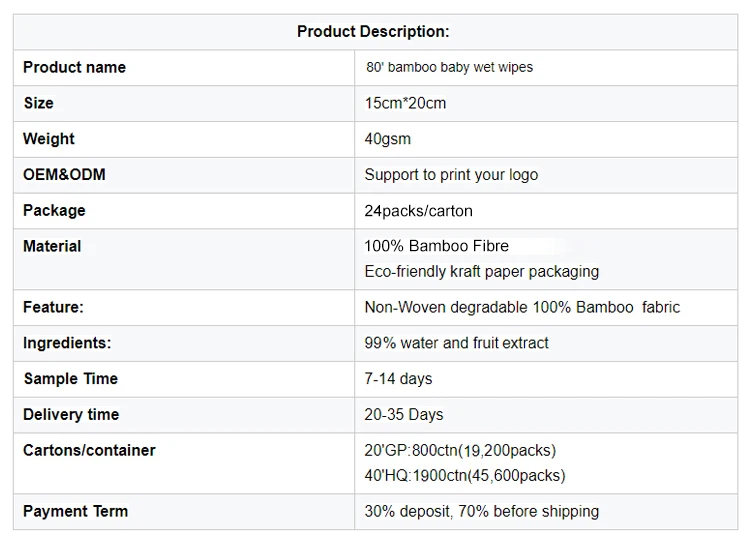Click the 15cm*20cm size value

pos(405,104)
